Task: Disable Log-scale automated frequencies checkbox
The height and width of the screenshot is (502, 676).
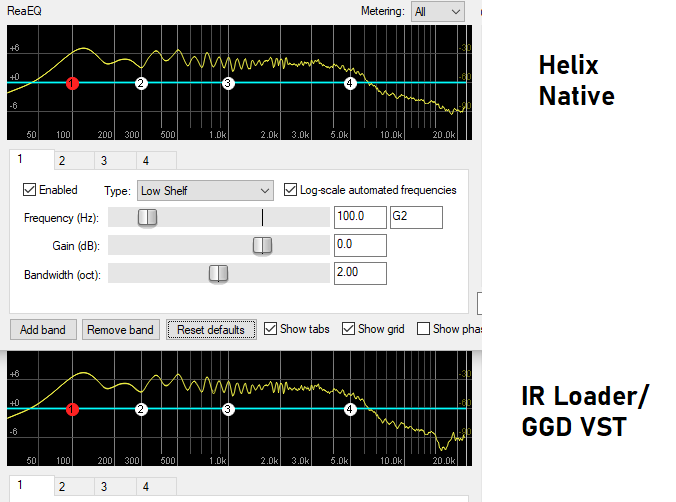Action: (x=291, y=190)
